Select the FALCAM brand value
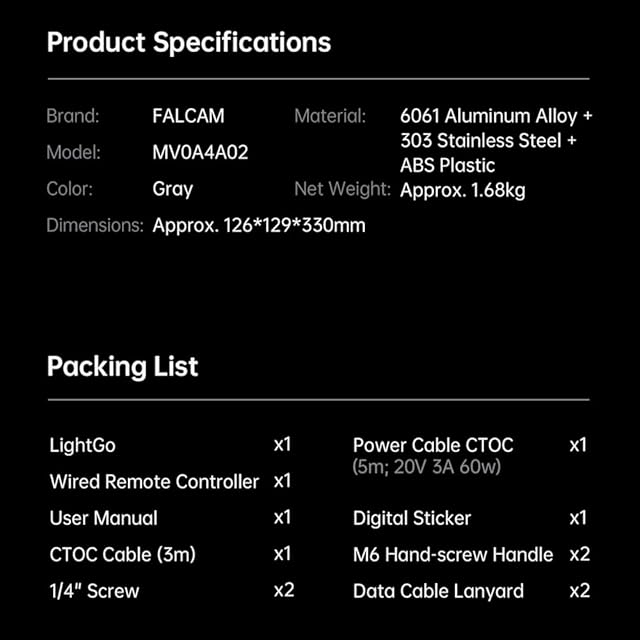Image resolution: width=640 pixels, height=640 pixels. click(189, 116)
